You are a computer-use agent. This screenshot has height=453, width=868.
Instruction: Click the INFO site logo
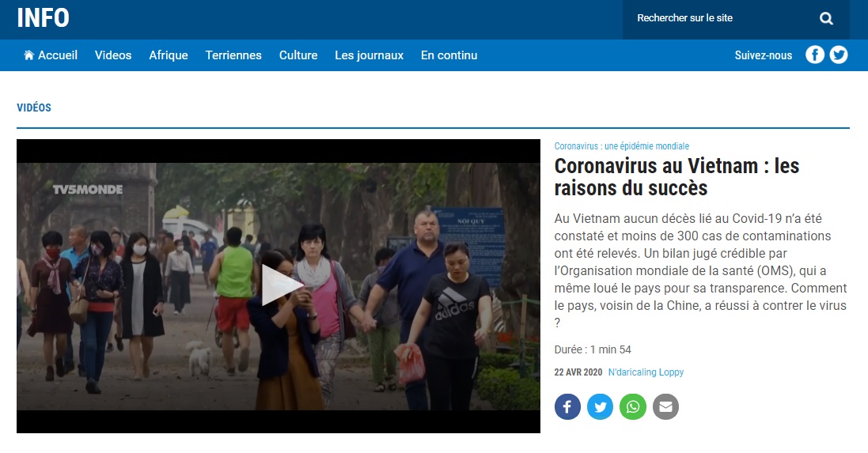coord(44,18)
